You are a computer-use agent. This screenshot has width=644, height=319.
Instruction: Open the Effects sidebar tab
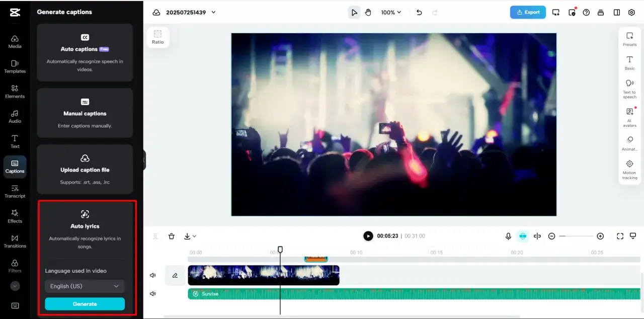pos(15,216)
